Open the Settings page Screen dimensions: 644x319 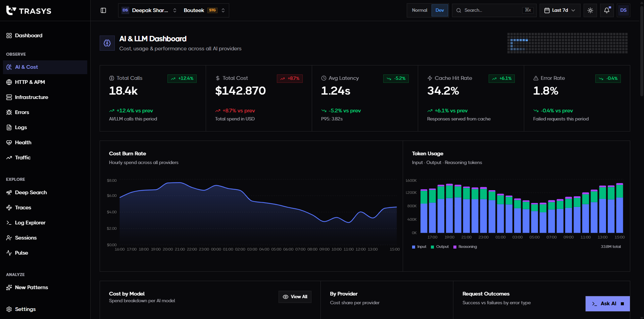[x=45, y=309]
